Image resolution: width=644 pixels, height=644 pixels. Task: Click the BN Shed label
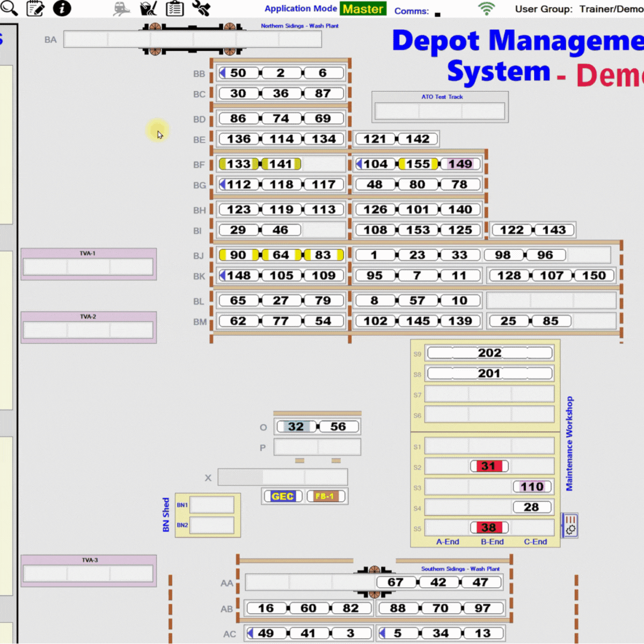pyautogui.click(x=166, y=515)
